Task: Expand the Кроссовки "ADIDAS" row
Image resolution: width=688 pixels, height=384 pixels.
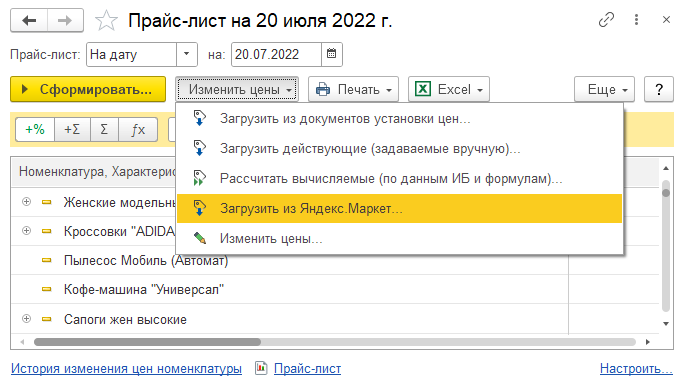Action: coord(26,231)
